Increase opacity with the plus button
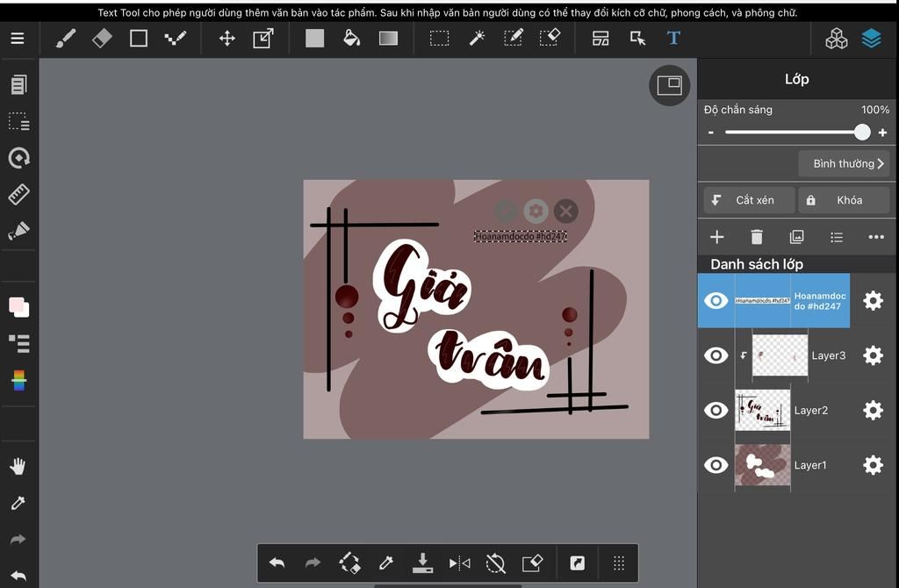The width and height of the screenshot is (899, 588). 882,133
